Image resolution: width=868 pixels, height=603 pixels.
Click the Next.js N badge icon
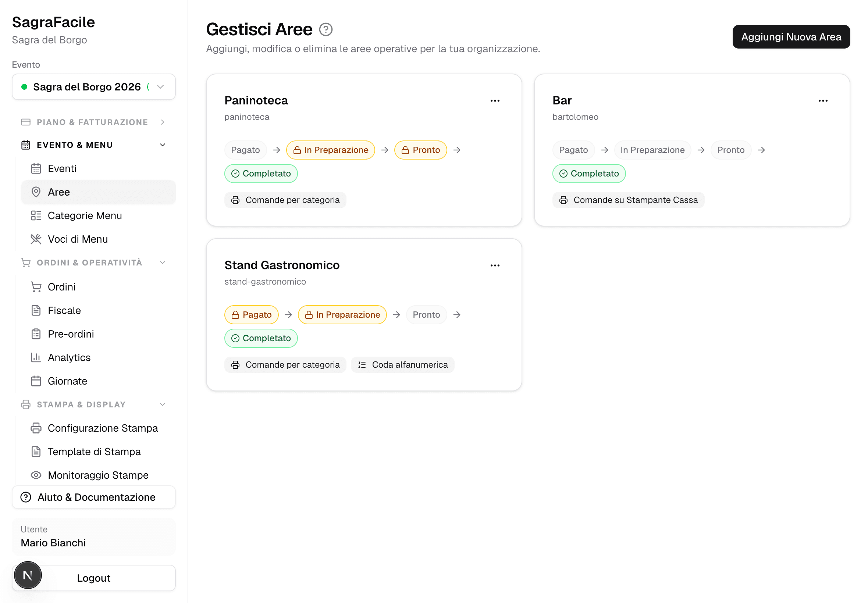pyautogui.click(x=28, y=575)
